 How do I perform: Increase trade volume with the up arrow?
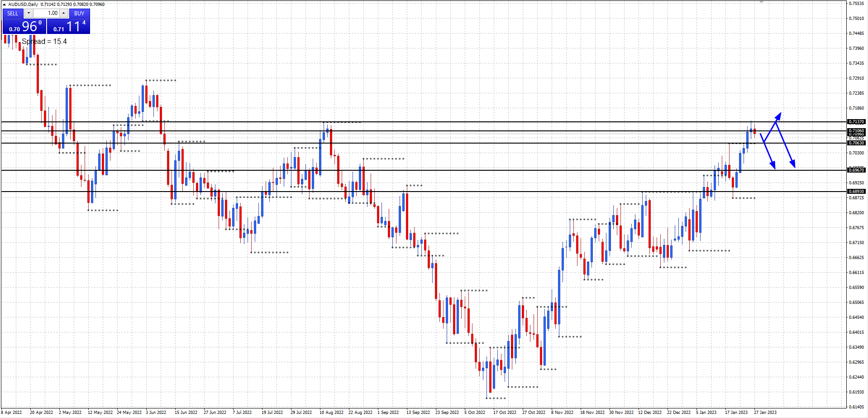pos(64,13)
